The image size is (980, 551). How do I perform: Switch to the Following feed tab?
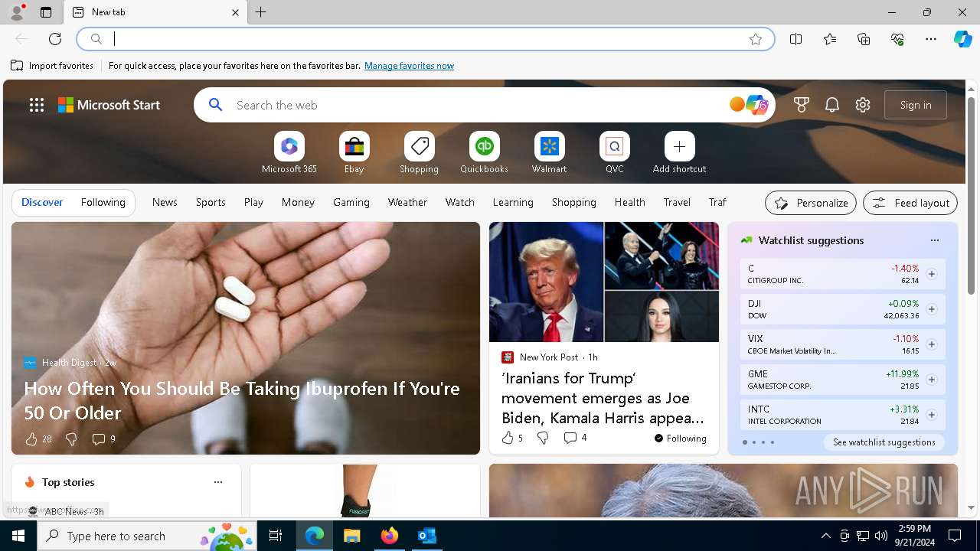tap(103, 202)
